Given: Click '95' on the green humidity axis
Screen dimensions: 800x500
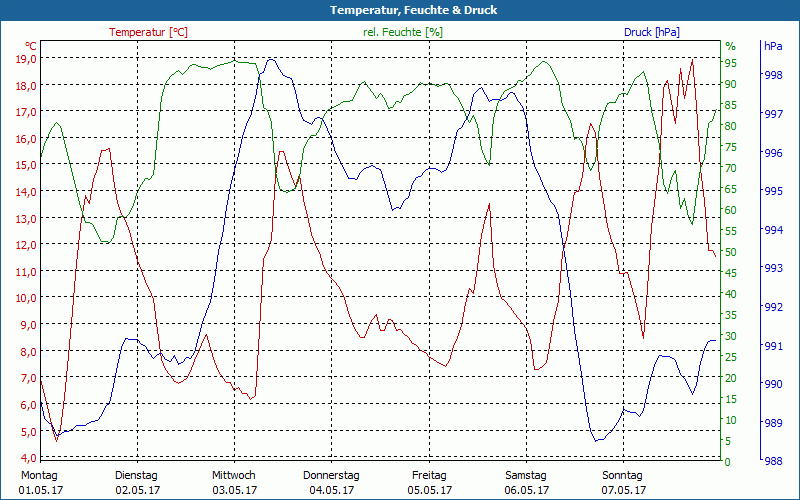Looking at the screenshot, I should (731, 63).
